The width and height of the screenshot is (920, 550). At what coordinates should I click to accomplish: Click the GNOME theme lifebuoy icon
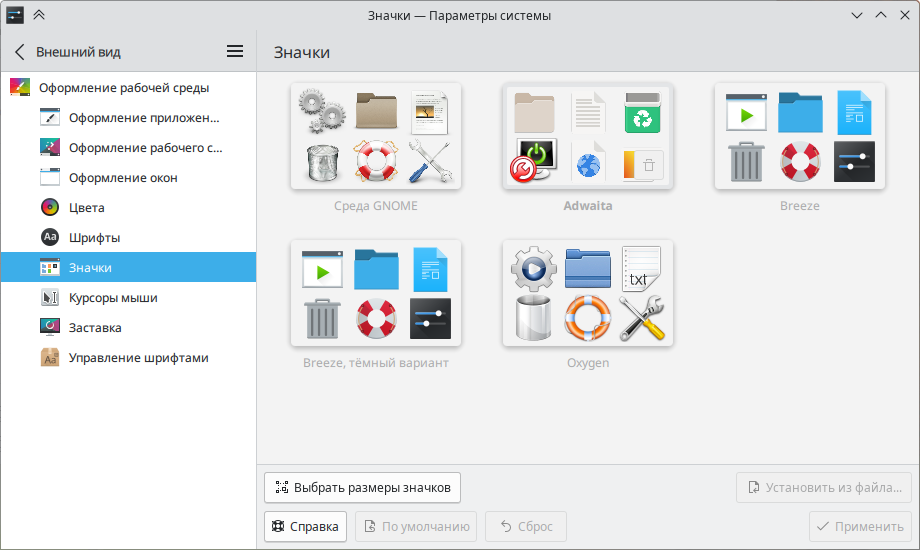pyautogui.click(x=376, y=161)
